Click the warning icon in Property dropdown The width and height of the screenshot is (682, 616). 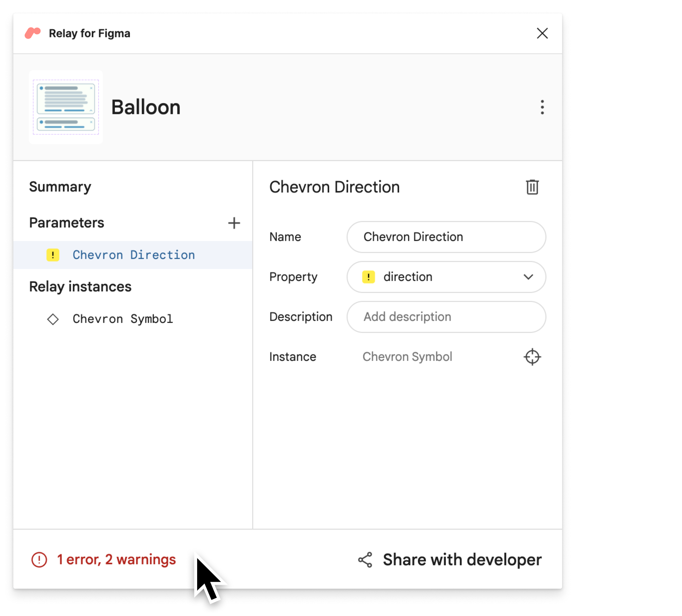[368, 277]
